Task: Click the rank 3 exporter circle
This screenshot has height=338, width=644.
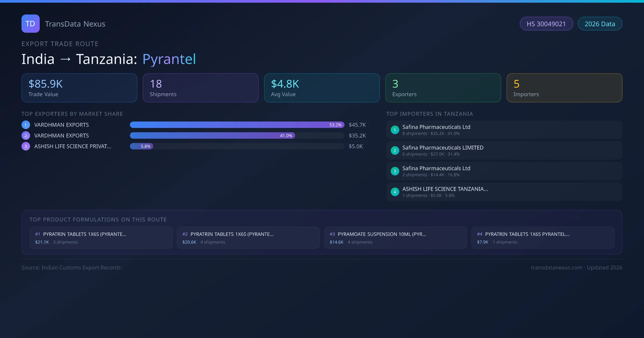Action: [26, 146]
